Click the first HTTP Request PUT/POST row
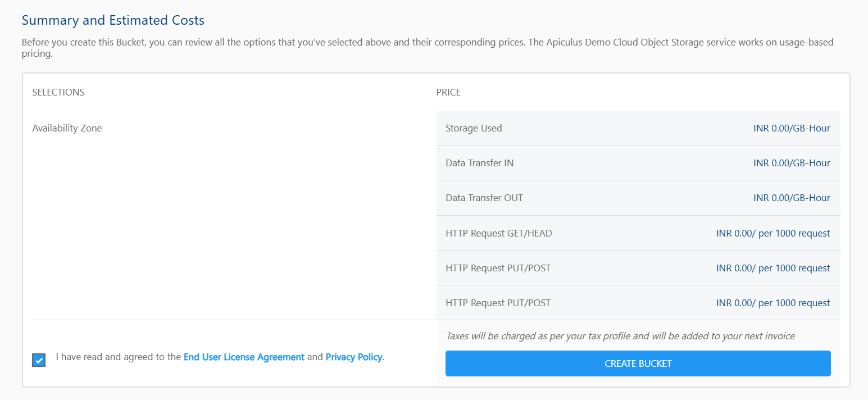Screen dimensions: 868x400 pyautogui.click(x=638, y=268)
